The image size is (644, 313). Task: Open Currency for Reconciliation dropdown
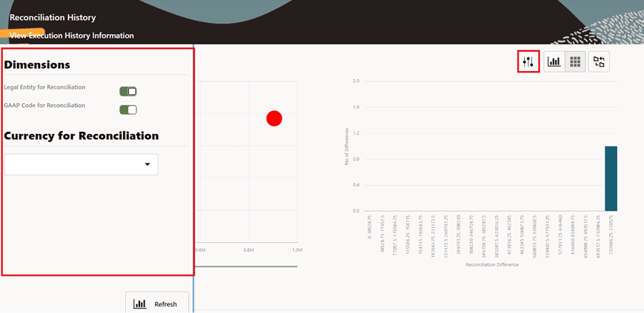[81, 164]
